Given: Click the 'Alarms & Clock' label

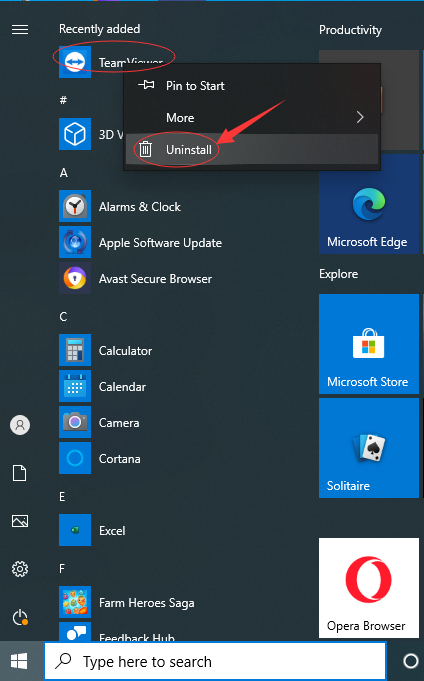Looking at the screenshot, I should 139,207.
